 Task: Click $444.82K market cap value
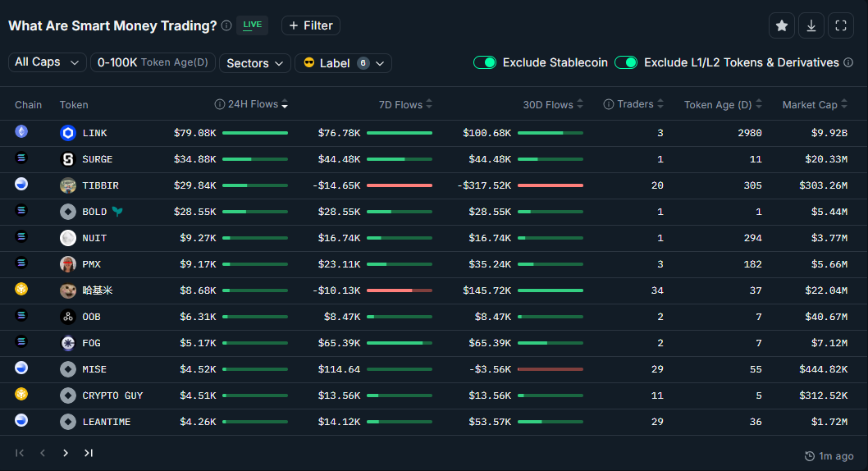823,369
